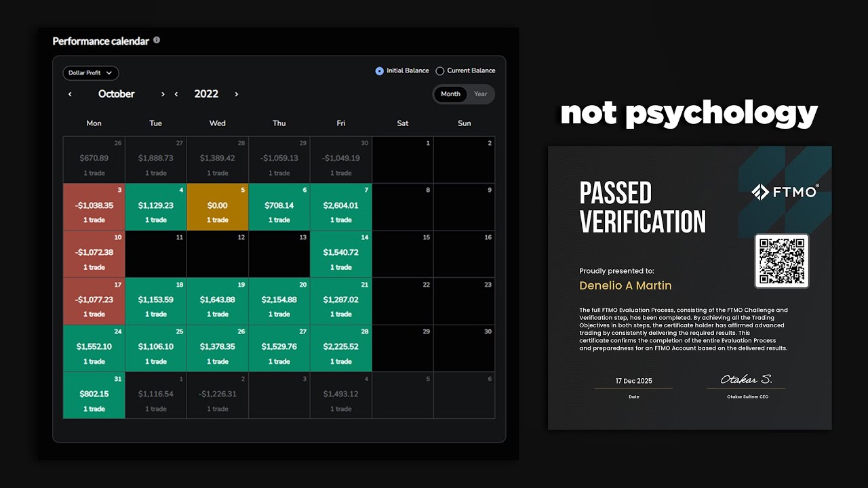Click the info icon beside Performance calendar
868x488 pixels.
pos(157,40)
